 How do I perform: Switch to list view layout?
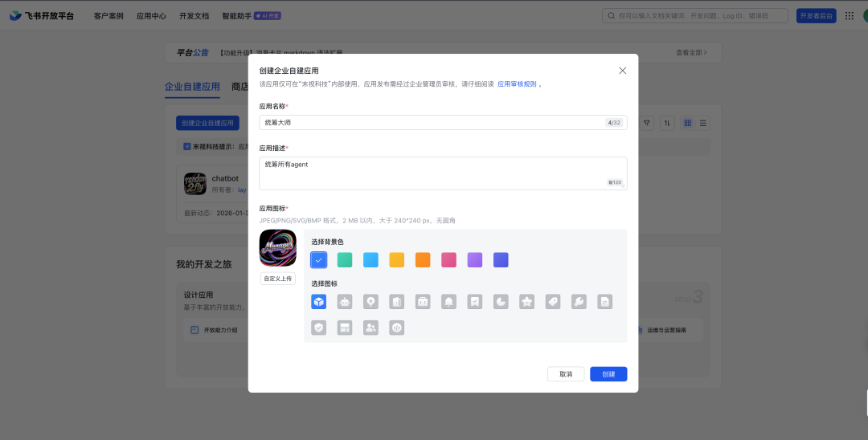pyautogui.click(x=703, y=123)
